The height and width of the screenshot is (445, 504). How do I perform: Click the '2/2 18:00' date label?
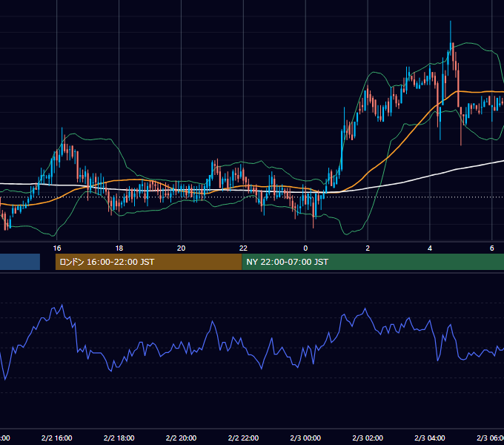tap(119, 438)
